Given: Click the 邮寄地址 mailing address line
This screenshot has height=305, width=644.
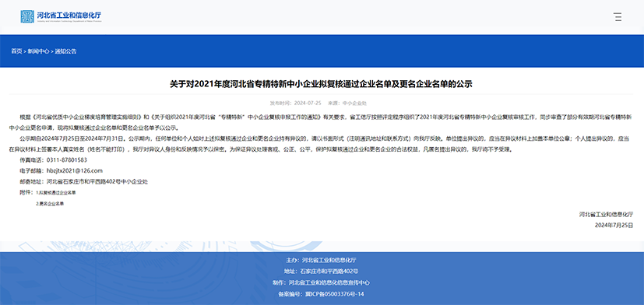Looking at the screenshot, I should tap(84, 181).
